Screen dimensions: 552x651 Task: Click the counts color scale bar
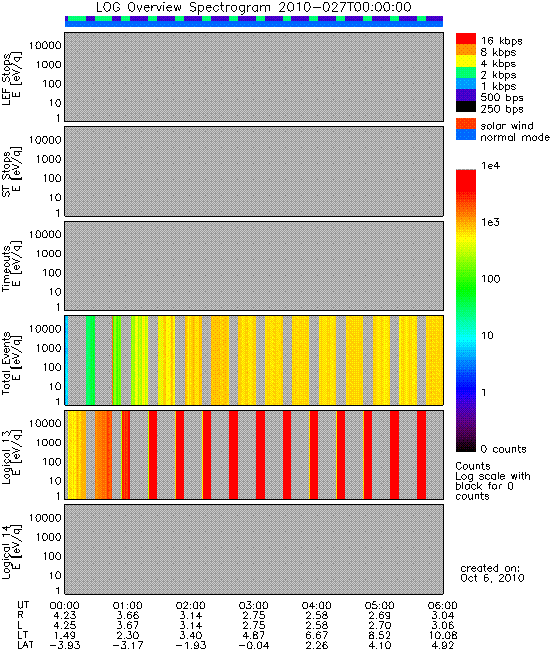click(x=466, y=311)
